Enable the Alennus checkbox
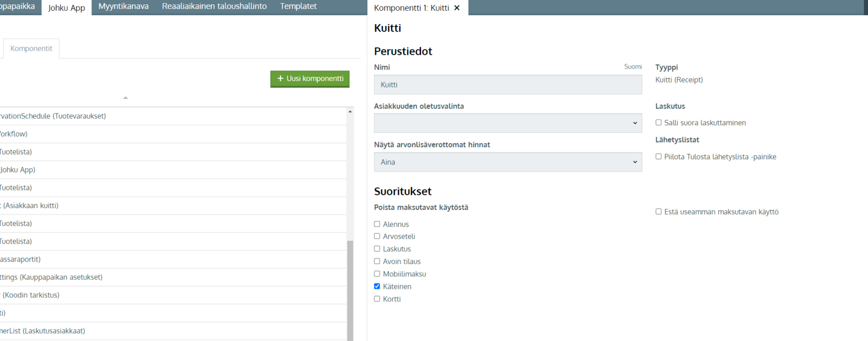868x341 pixels. (377, 224)
